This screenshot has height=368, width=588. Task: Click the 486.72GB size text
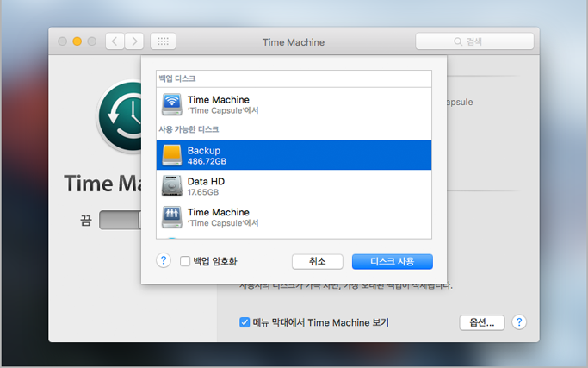coord(207,161)
